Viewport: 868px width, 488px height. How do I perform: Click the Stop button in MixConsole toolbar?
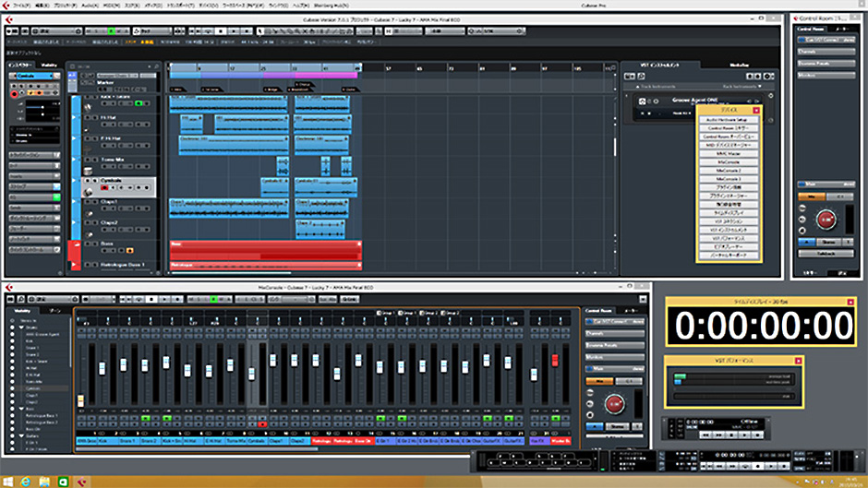click(x=151, y=299)
